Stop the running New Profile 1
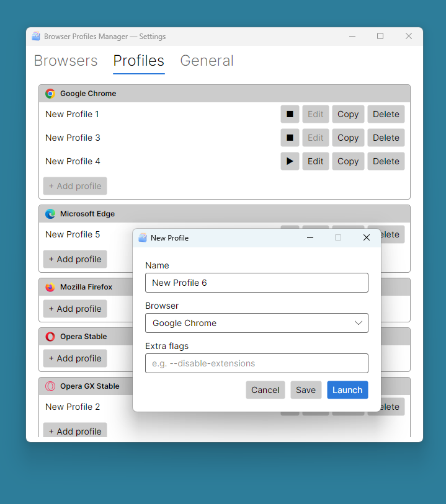 pos(290,114)
